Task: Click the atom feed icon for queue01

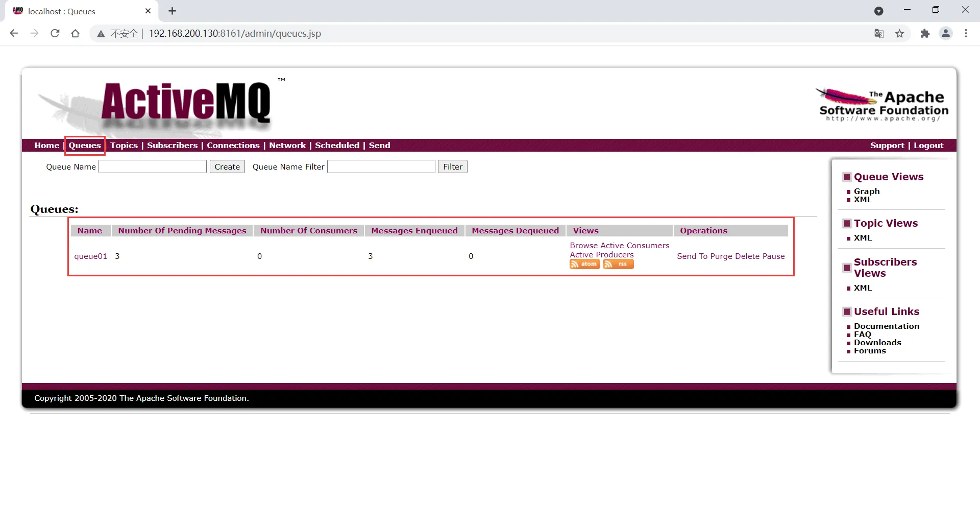Action: tap(584, 264)
